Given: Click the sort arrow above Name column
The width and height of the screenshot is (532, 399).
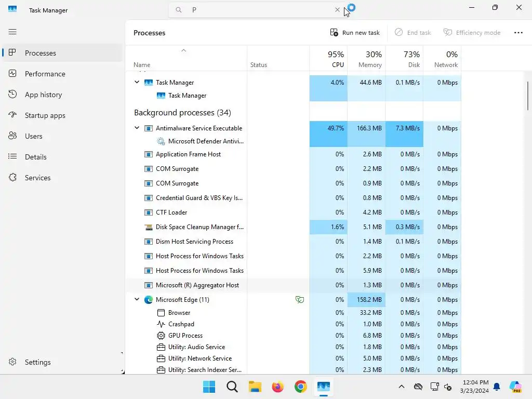Looking at the screenshot, I should (183, 50).
